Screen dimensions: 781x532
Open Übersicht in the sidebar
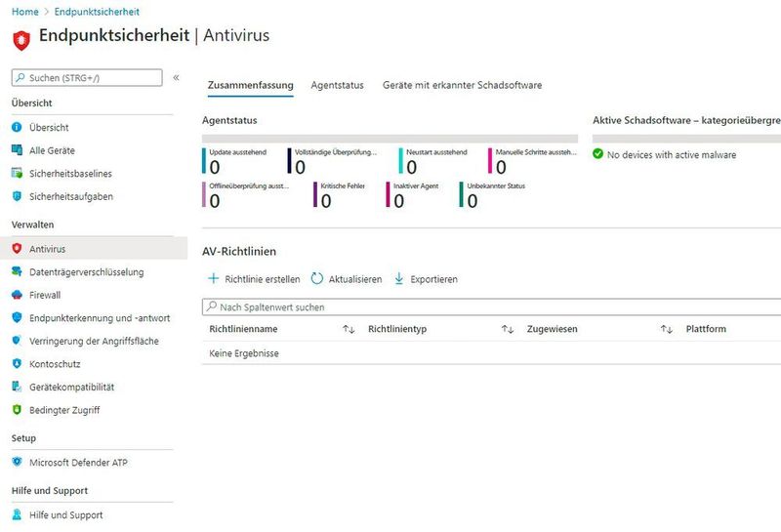pos(49,128)
